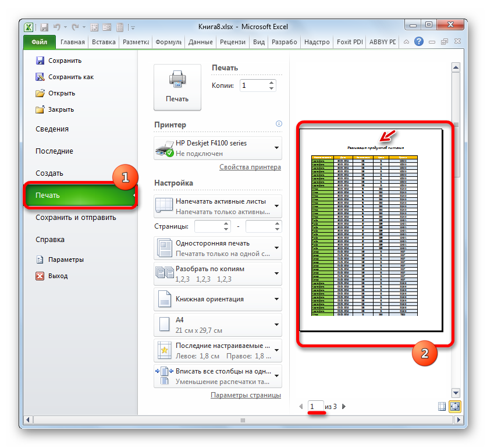Open the Книжная ориентация orientation dropdown
487x448 pixels.
coord(276,299)
